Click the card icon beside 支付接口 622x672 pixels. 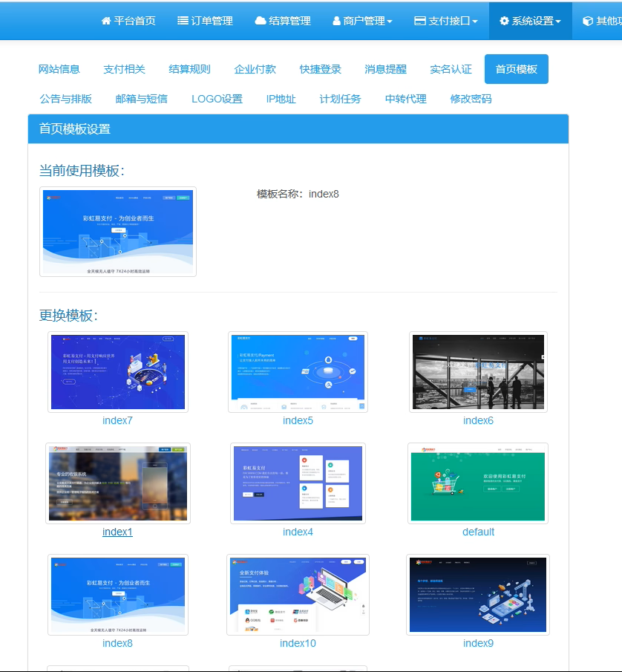pyautogui.click(x=420, y=21)
